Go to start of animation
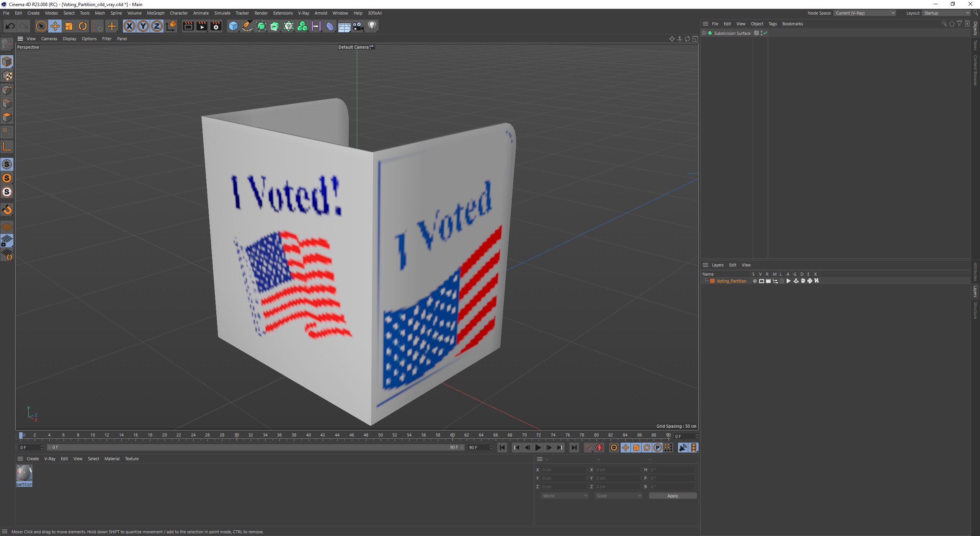 point(502,448)
